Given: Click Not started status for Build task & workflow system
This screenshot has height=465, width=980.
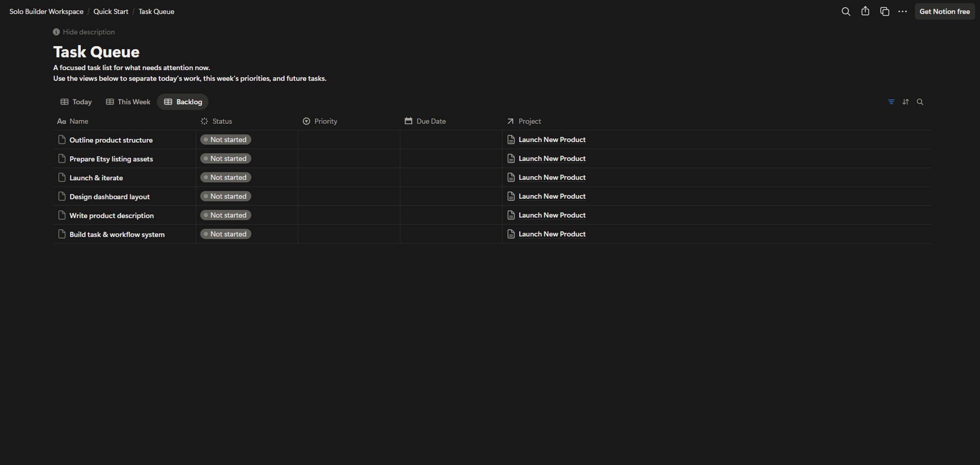Looking at the screenshot, I should click(225, 234).
